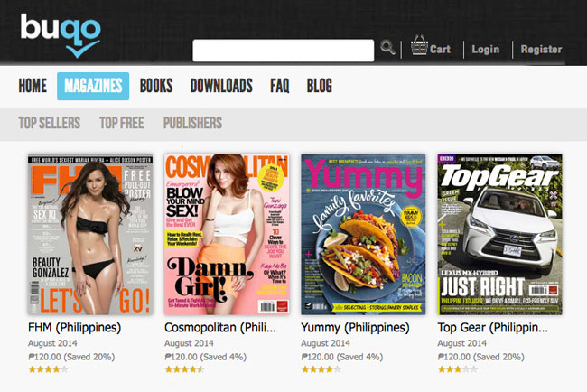Click Cosmopolitan price ₱120.00 (Saved 4%)
Screen dimensions: 587x392
click(x=206, y=357)
